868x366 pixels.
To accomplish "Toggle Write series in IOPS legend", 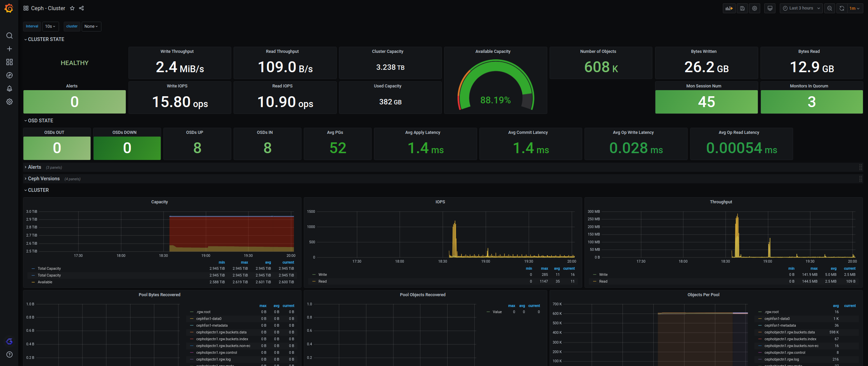I will [322, 274].
